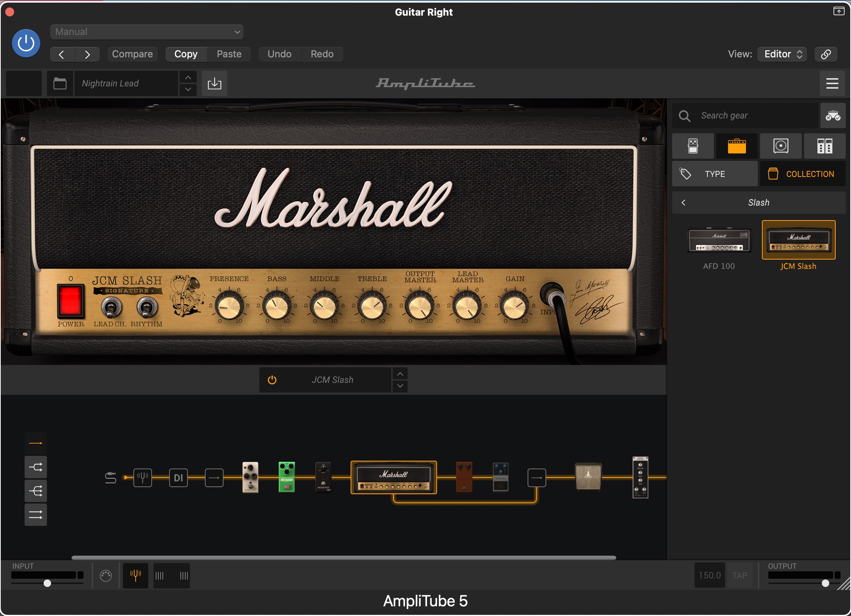Select the DI block in signal chain
The image size is (851, 616).
pos(178,478)
